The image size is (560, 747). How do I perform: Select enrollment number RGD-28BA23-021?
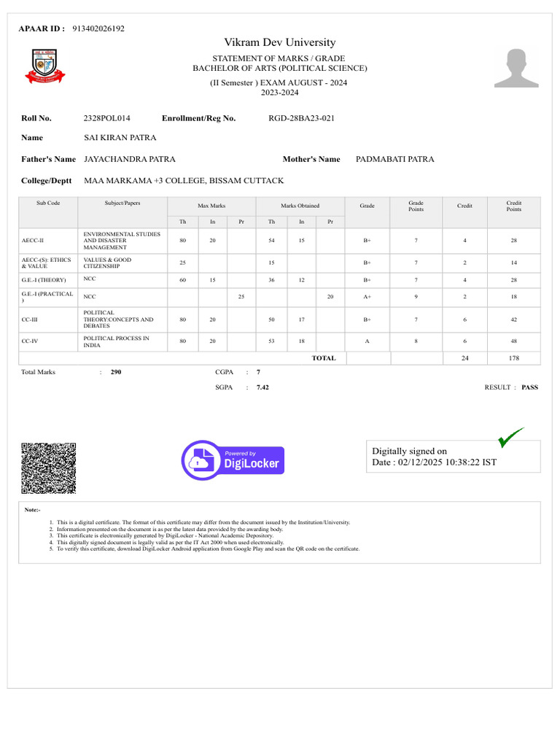click(301, 118)
